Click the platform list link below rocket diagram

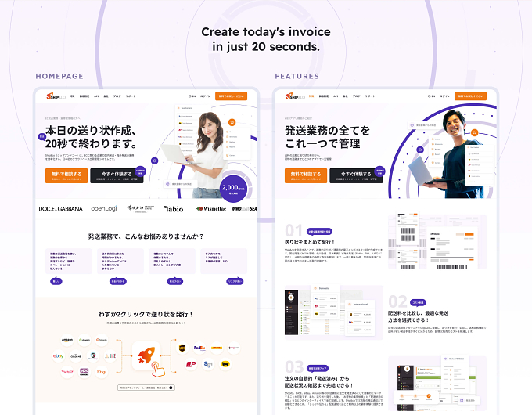tap(146, 388)
